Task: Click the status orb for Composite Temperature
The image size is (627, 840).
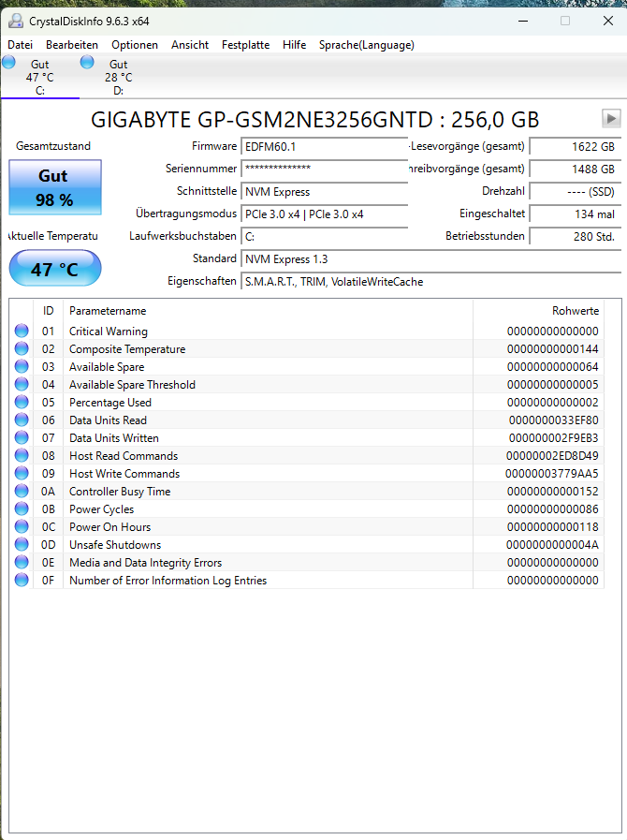Action: click(x=22, y=348)
